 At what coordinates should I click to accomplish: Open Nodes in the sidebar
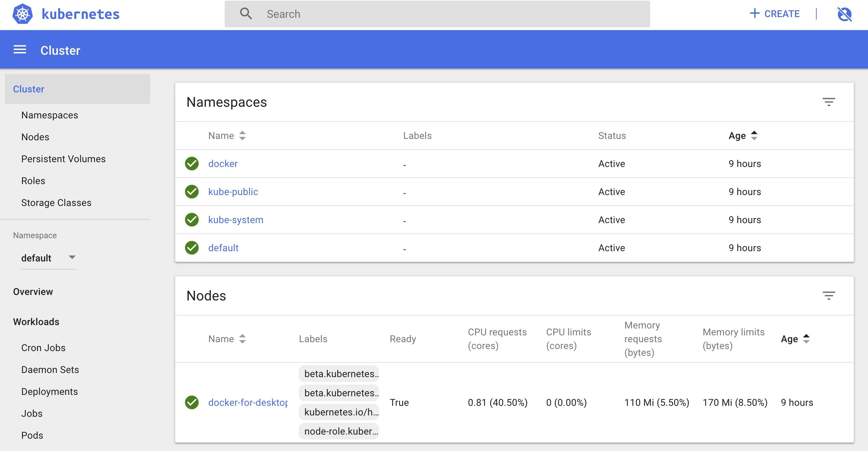[35, 137]
